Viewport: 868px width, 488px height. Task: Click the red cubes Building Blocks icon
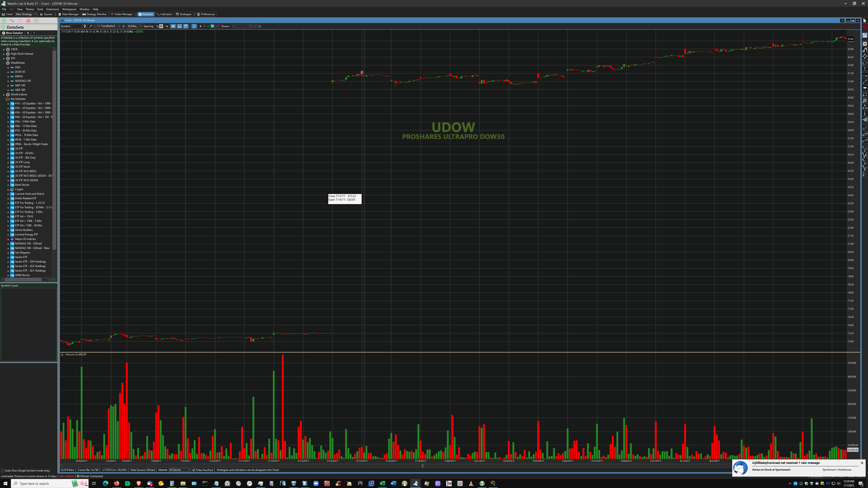tap(28, 21)
